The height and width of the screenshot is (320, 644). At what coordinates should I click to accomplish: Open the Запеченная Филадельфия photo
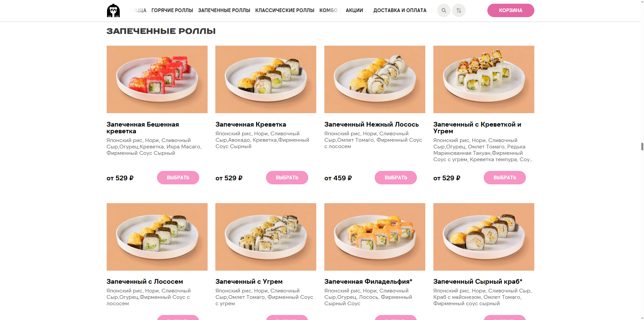tap(375, 237)
